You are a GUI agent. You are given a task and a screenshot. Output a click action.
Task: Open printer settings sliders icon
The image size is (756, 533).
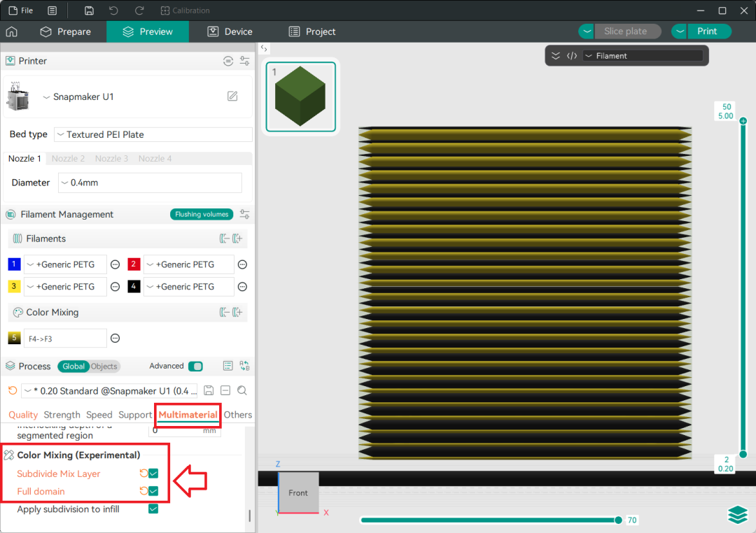[244, 61]
